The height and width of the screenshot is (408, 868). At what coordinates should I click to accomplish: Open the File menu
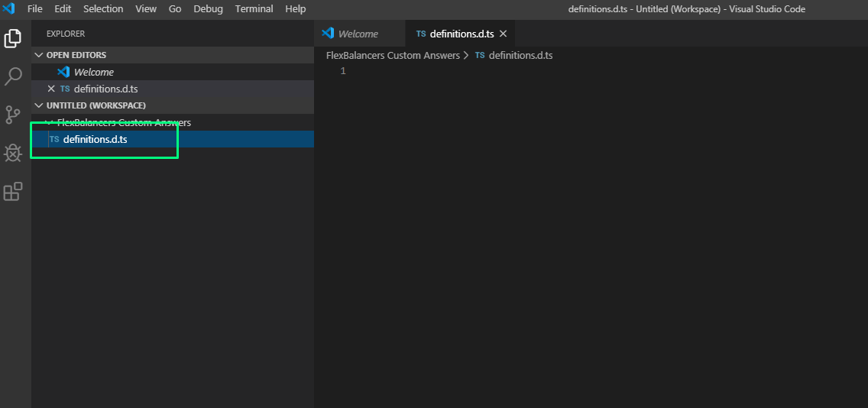[x=34, y=9]
